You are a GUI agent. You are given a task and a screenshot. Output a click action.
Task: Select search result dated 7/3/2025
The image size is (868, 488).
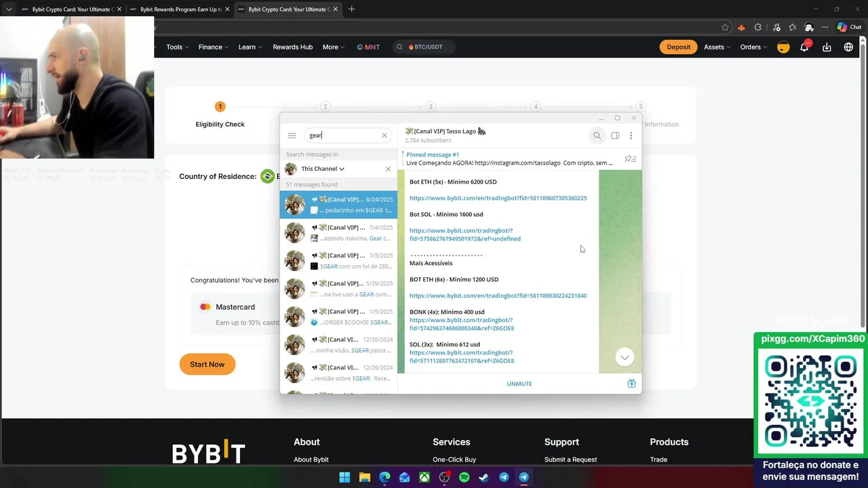(338, 261)
